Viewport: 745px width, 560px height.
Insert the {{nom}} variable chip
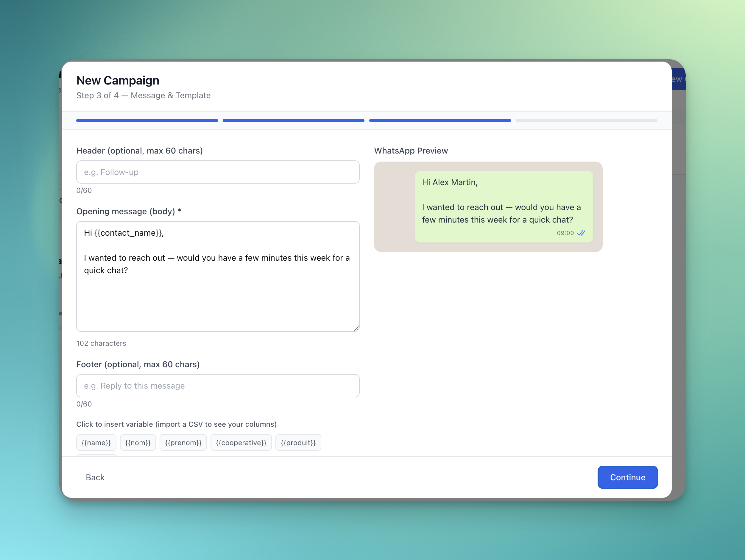coord(138,442)
